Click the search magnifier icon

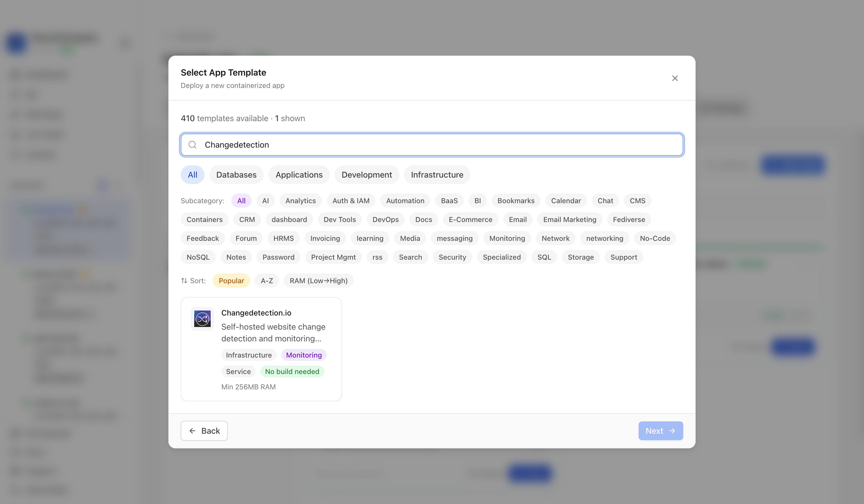[193, 145]
